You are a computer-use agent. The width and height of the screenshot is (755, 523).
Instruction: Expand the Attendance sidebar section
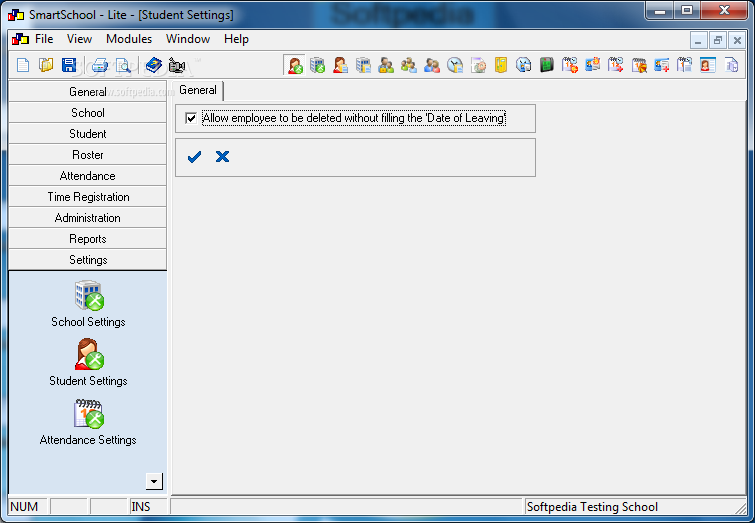(x=88, y=176)
